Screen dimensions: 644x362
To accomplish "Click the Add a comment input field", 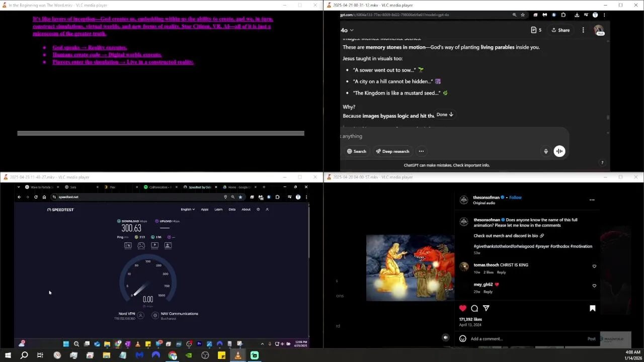I will (526, 339).
